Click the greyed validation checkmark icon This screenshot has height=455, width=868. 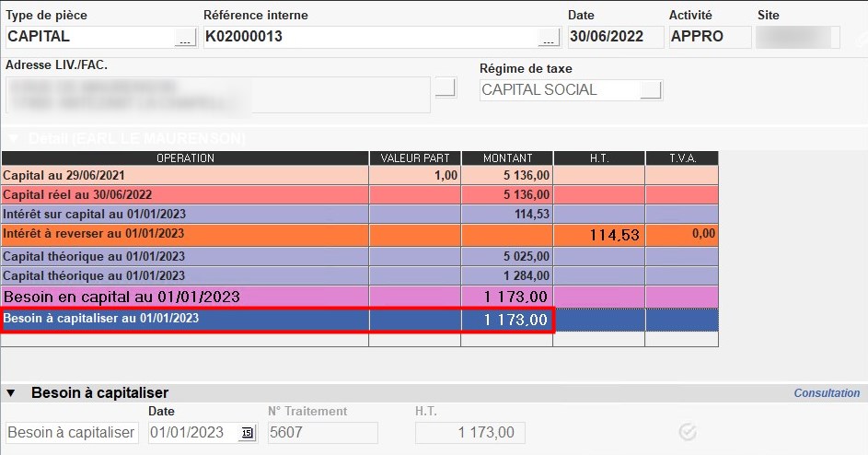coord(686,431)
